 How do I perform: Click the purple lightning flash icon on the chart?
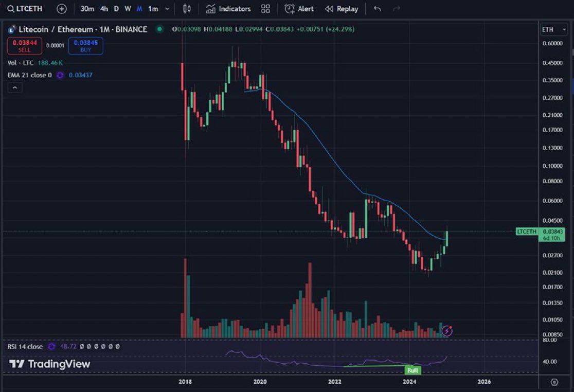click(x=447, y=331)
